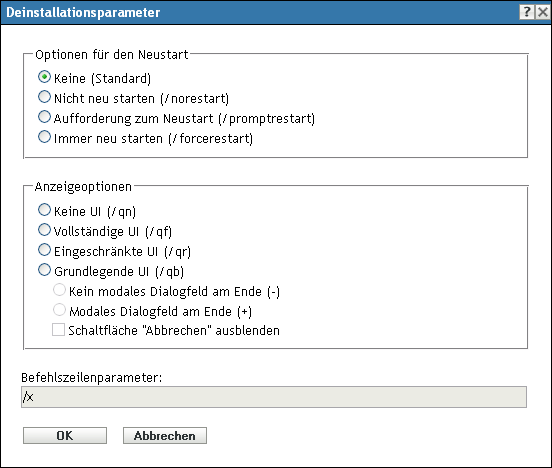Choose Nicht neu starten (/norestart)
Screen dimensions: 552x468
[44, 97]
